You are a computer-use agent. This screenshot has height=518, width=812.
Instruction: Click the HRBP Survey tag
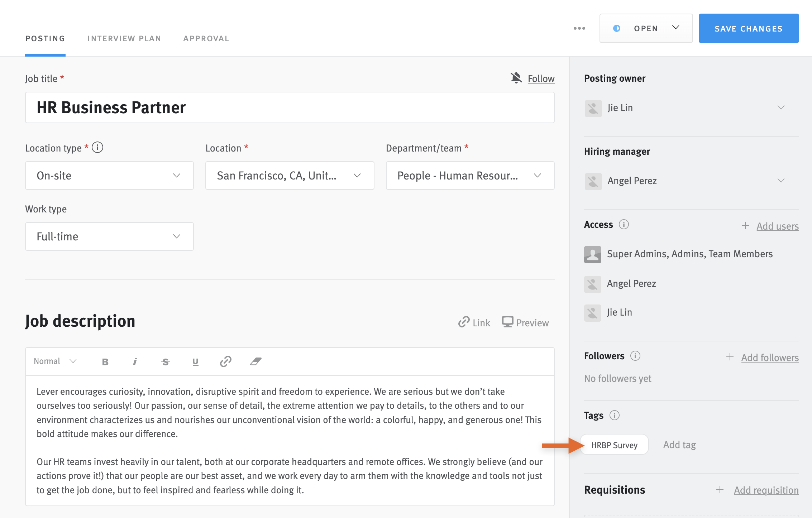point(614,445)
